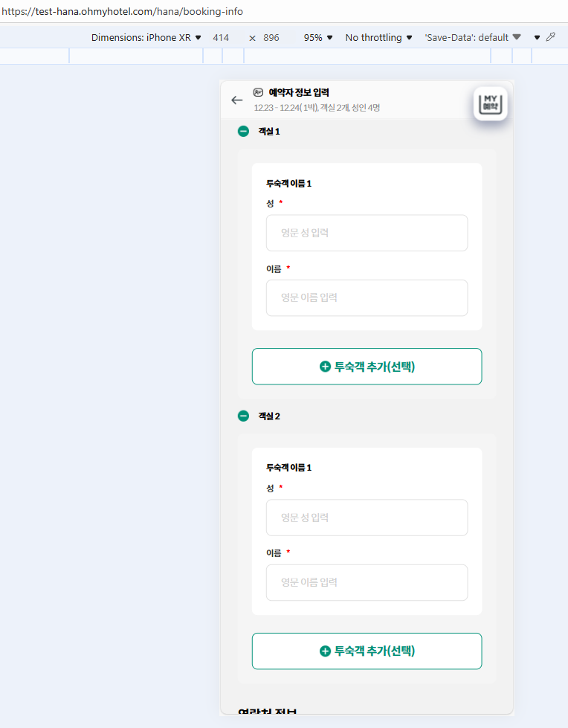This screenshot has width=568, height=728.
Task: Focus the 영문 성 입력 field in 객실 1
Action: coord(367,233)
